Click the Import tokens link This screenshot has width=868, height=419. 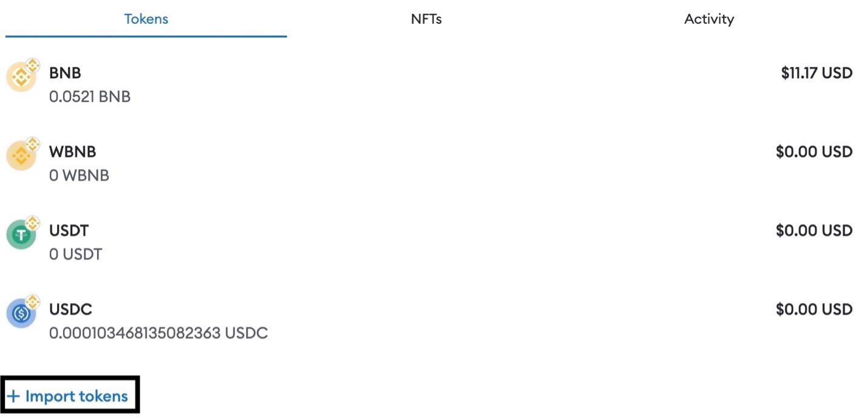tap(76, 397)
